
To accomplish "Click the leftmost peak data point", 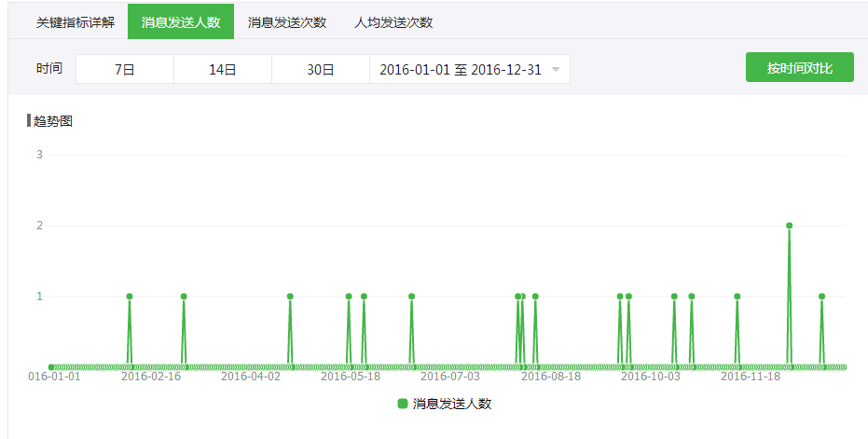I will tap(130, 296).
